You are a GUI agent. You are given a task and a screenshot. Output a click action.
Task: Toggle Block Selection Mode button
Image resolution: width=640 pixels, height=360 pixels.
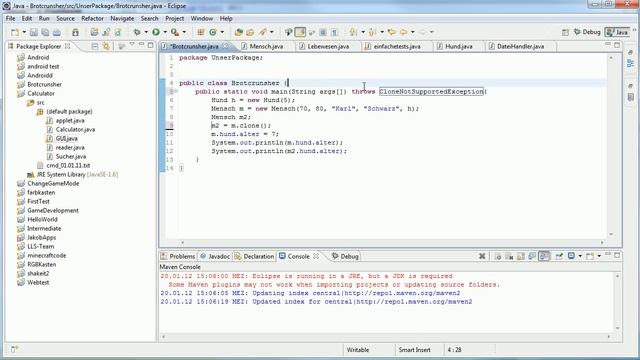pyautogui.click(x=323, y=32)
